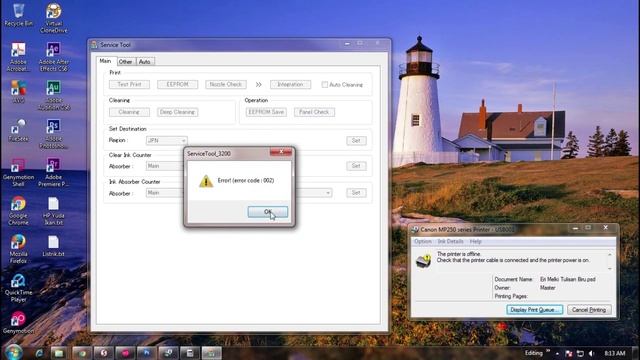Open the Clear Ink Counter Absorber dropdown
The image size is (640, 360).
pyautogui.click(x=165, y=166)
